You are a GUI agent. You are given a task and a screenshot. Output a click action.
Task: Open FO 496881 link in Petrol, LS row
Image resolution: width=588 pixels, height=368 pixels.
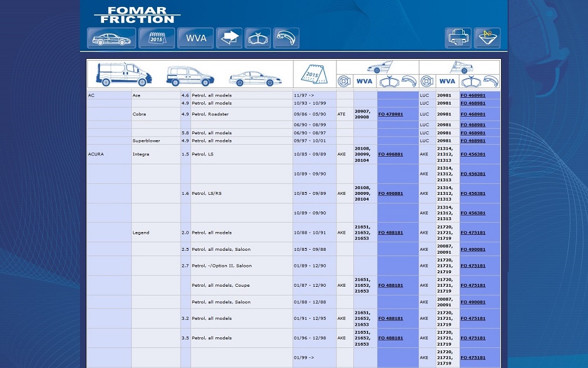(x=390, y=154)
